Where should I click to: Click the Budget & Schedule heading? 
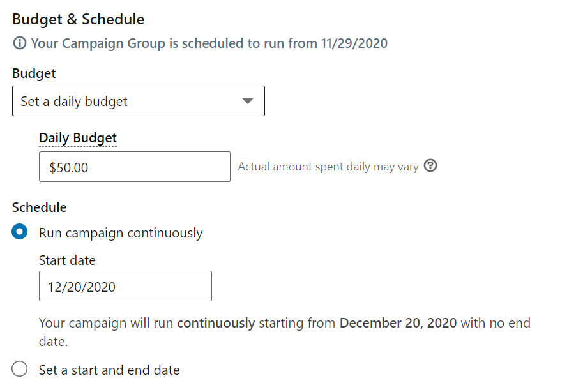tap(79, 19)
